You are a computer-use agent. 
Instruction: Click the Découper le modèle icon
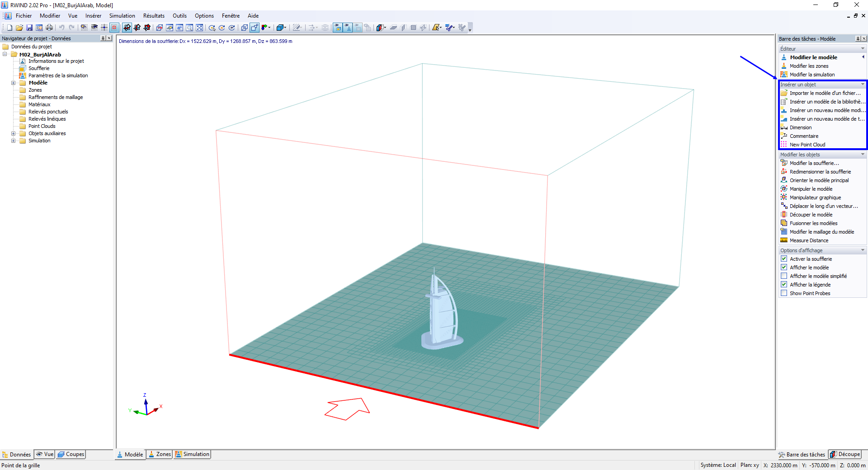click(784, 215)
